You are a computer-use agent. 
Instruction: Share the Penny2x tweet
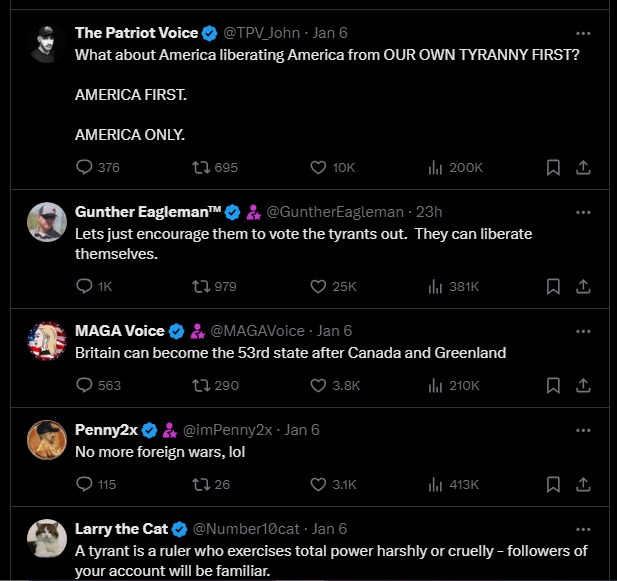[x=584, y=484]
